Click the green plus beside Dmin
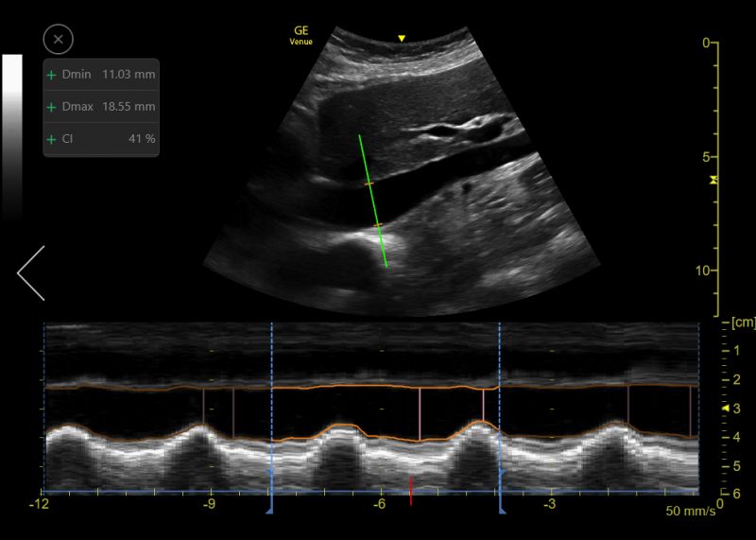This screenshot has width=756, height=540. pyautogui.click(x=51, y=75)
